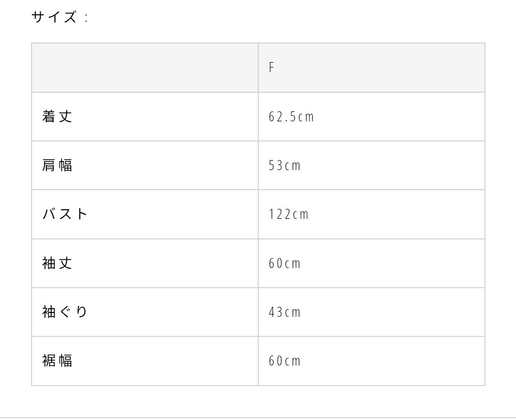Viewport: 516px width, 420px height.
Task: Click the empty top-left header cell
Action: 145,67
